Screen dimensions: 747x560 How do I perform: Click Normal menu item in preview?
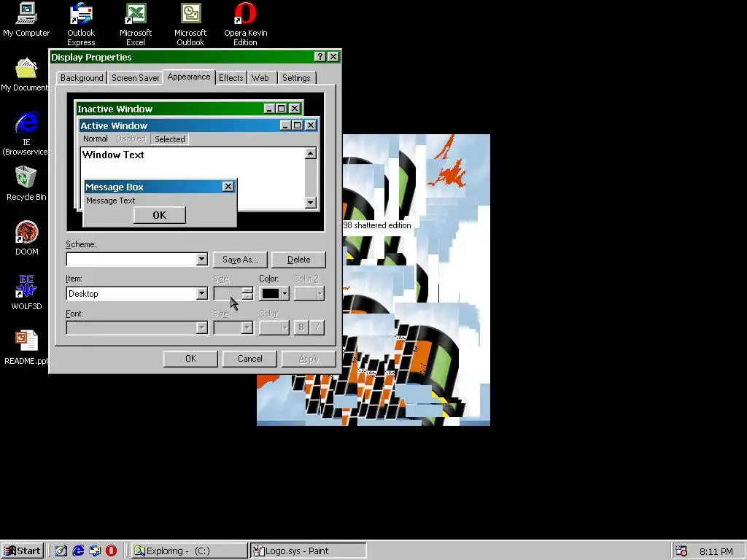96,139
